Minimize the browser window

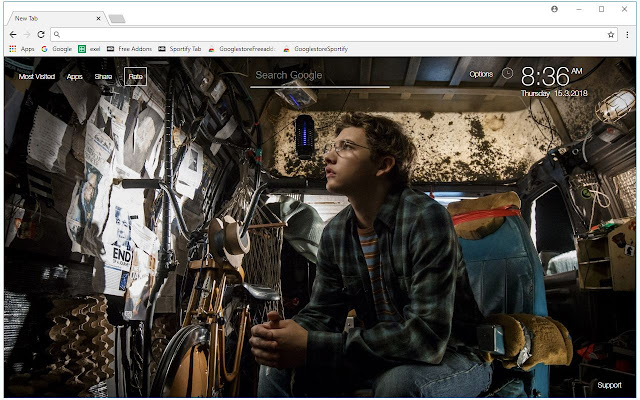579,9
